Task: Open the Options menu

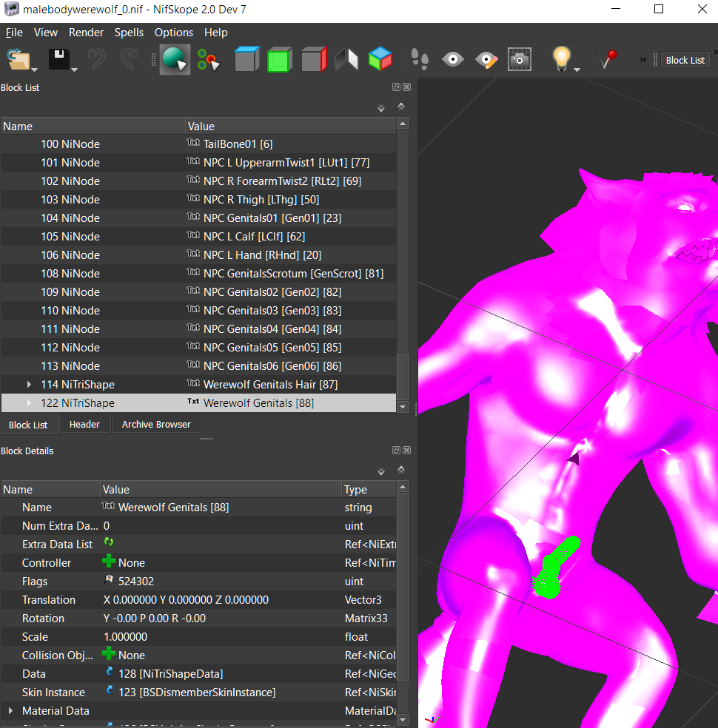Action: coord(174,33)
